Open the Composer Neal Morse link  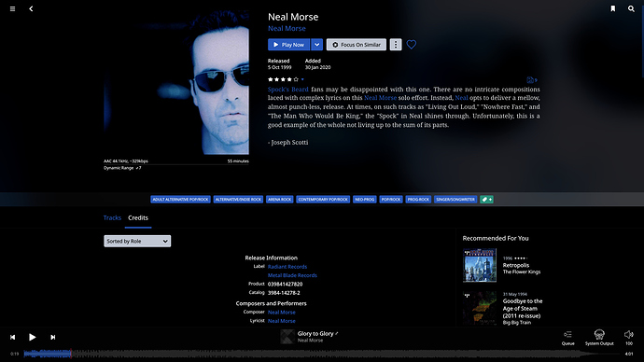[x=282, y=313]
